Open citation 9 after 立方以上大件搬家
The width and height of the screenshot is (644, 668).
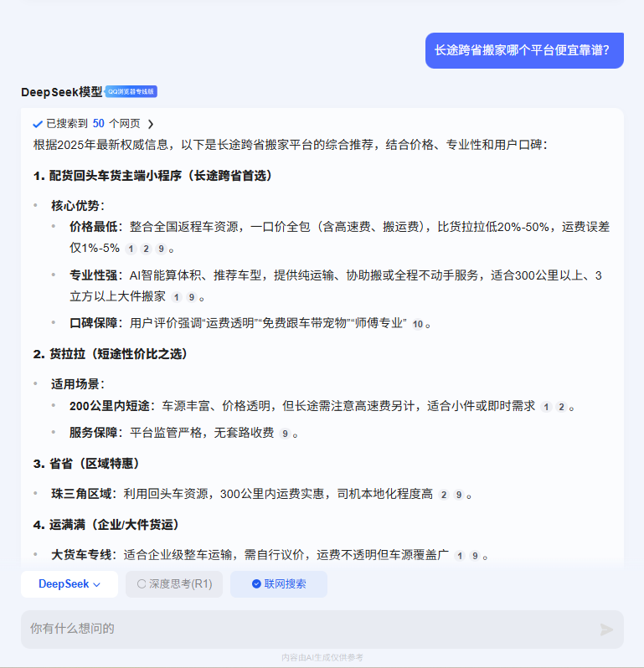(192, 297)
